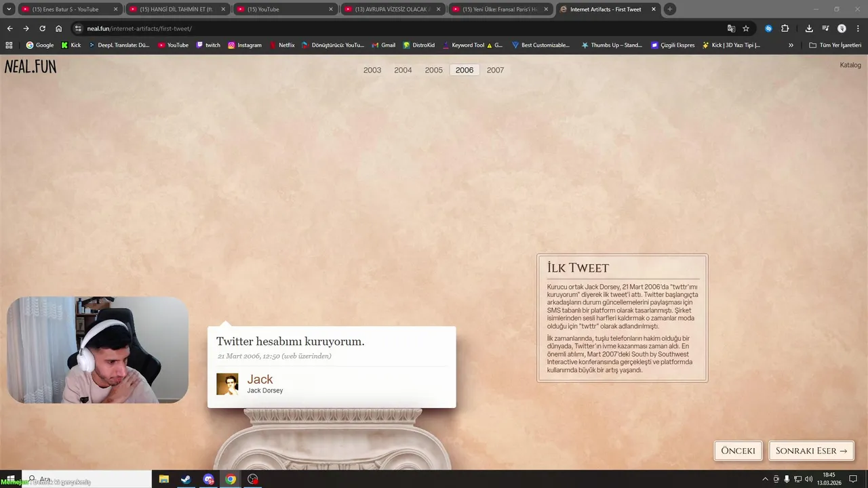Viewport: 868px width, 488px height.
Task: Open a new browser tab
Action: point(670,9)
